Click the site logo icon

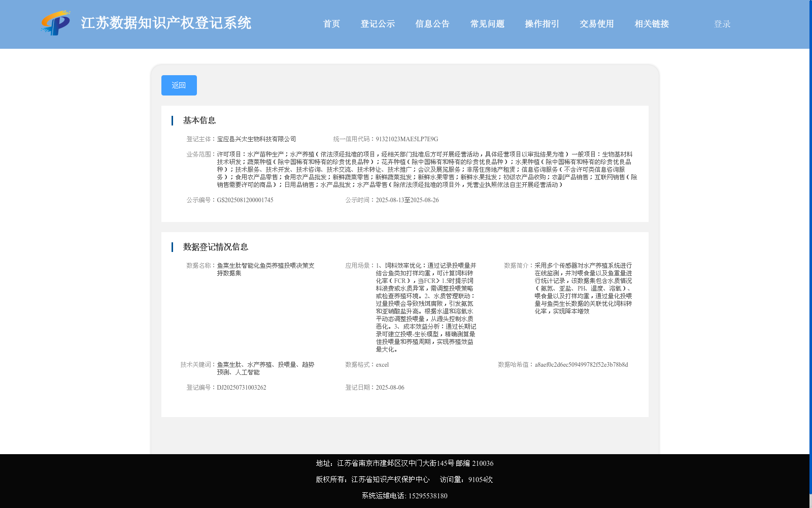(56, 23)
